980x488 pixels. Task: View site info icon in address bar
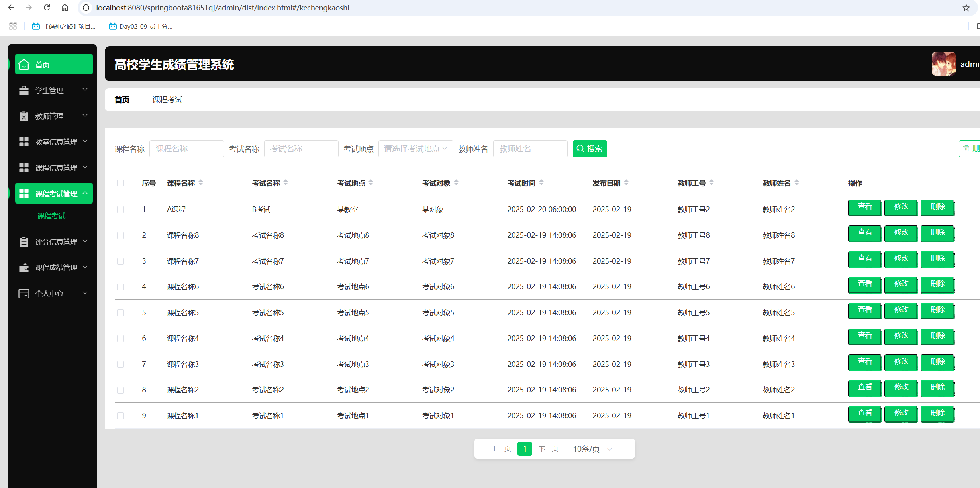pyautogui.click(x=86, y=8)
